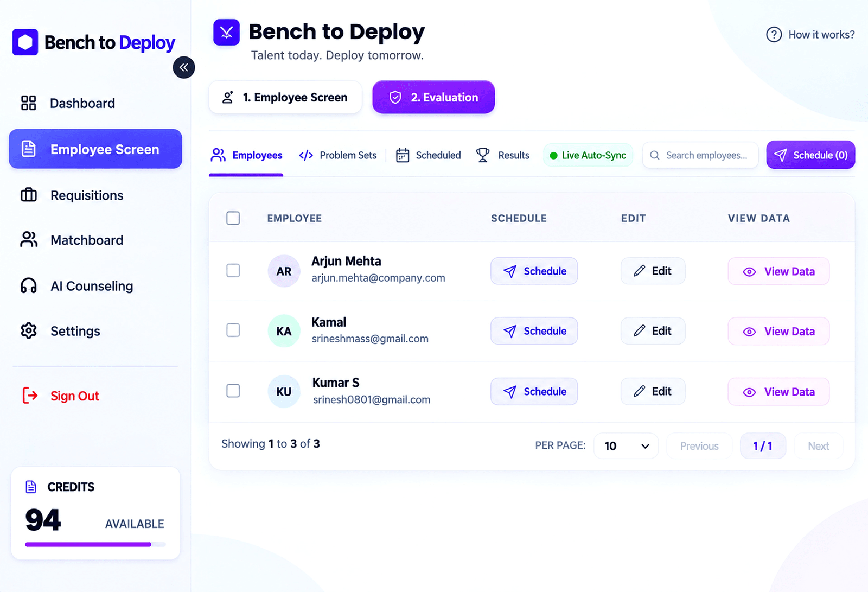Click the purple Schedule (0) button
868x592 pixels.
[x=810, y=155]
